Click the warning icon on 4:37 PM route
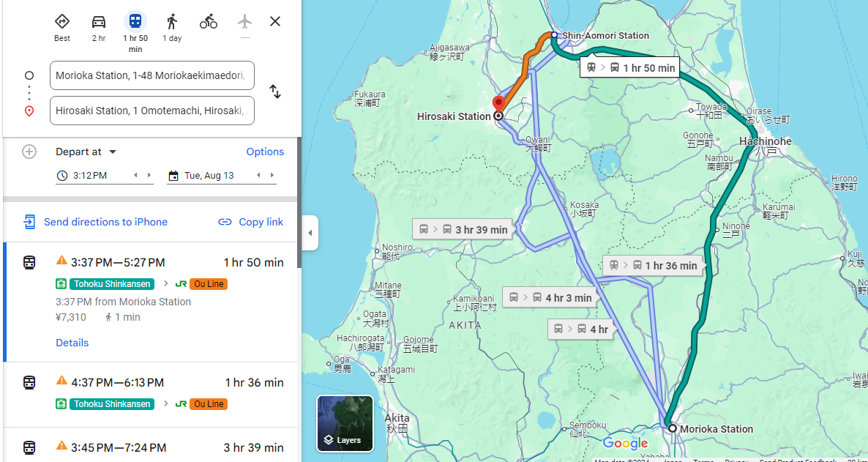868x462 pixels. click(x=61, y=380)
